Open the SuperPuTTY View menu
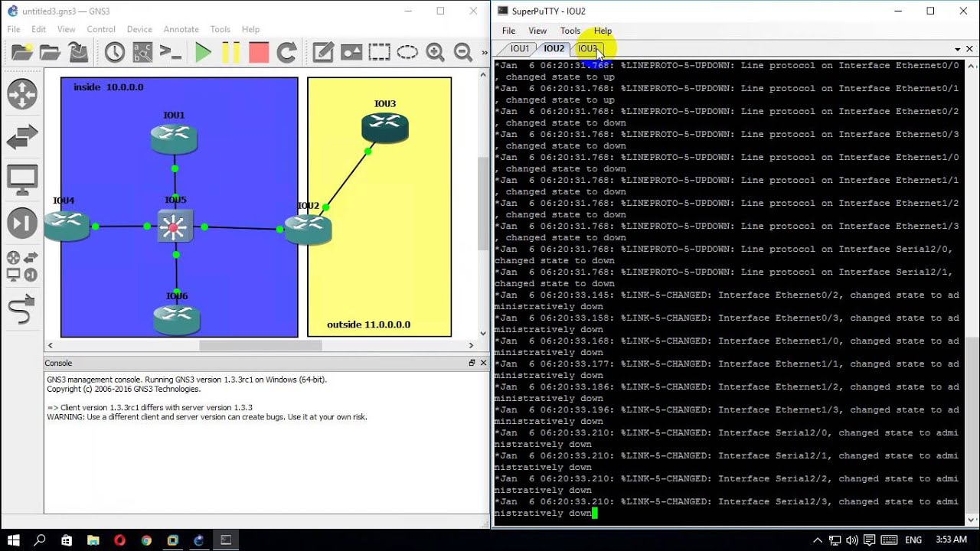This screenshot has height=551, width=980. (x=537, y=31)
